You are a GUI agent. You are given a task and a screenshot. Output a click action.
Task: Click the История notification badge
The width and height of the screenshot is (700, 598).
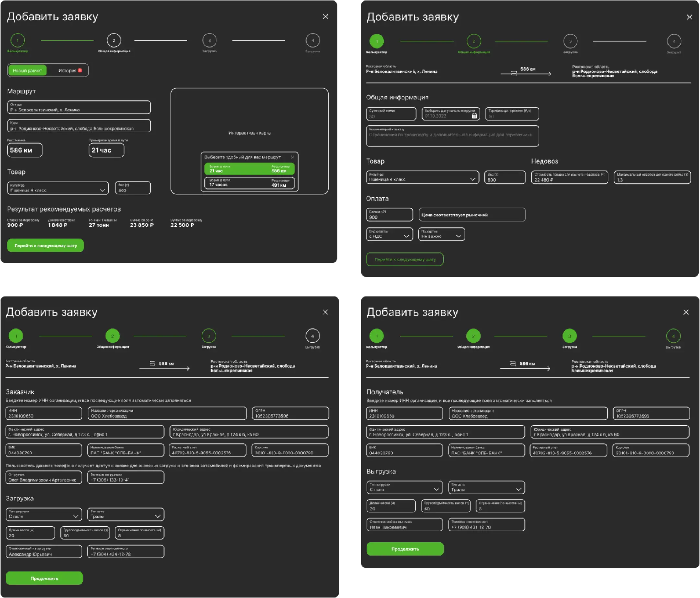80,70
